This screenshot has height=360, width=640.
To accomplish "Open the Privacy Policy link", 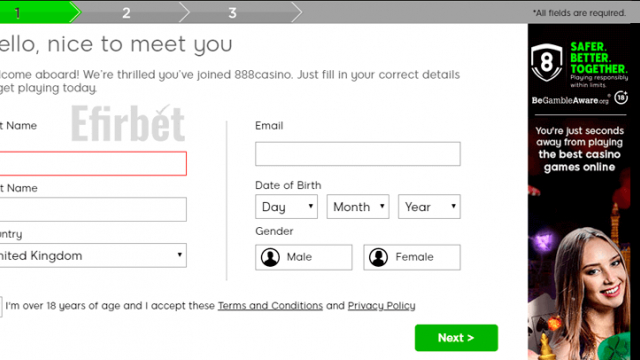I will pyautogui.click(x=382, y=306).
